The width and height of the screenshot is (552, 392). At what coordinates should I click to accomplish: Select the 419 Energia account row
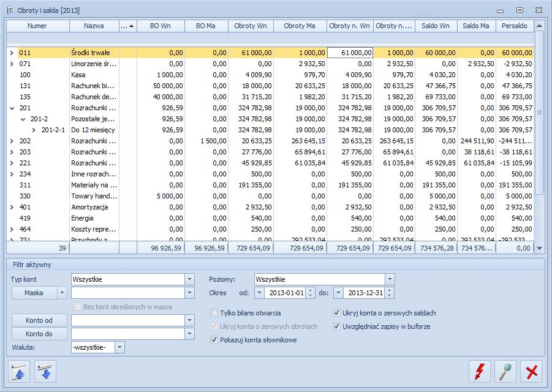tap(270, 218)
